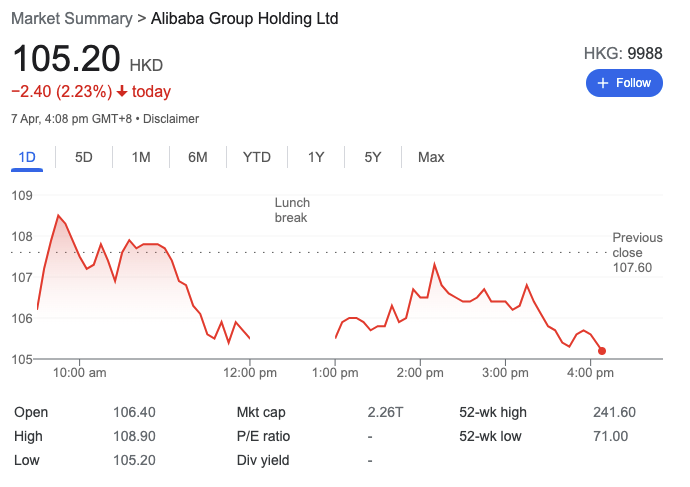The height and width of the screenshot is (487, 690).
Task: Select the Max range tab
Action: [x=431, y=157]
